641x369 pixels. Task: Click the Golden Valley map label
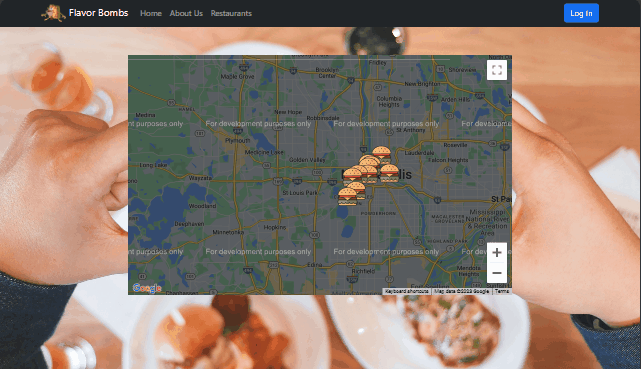pyautogui.click(x=307, y=160)
